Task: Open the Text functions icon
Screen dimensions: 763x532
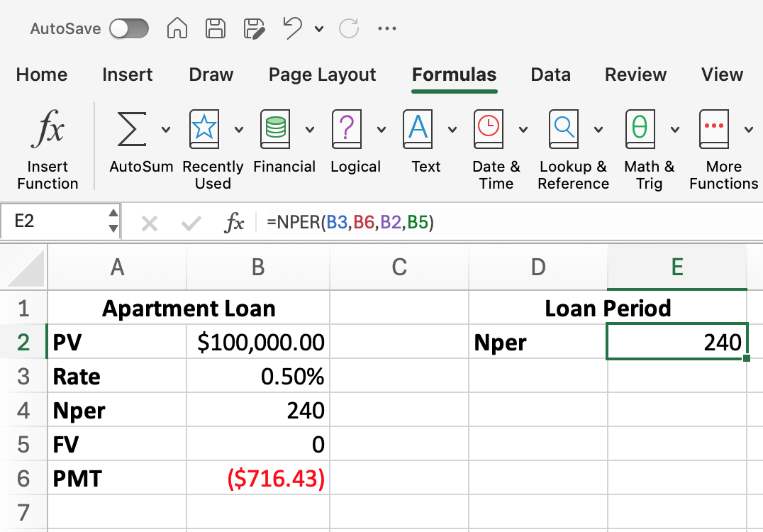Action: [418, 129]
